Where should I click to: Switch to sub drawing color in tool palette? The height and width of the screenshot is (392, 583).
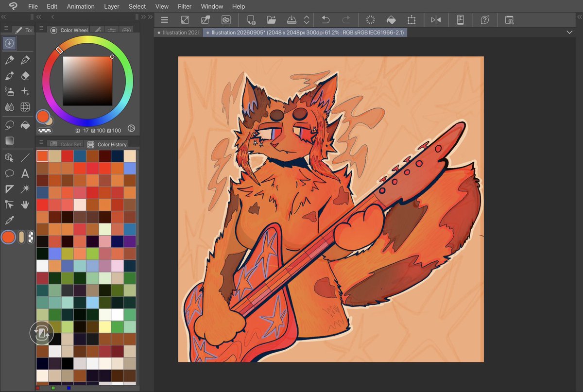point(21,237)
